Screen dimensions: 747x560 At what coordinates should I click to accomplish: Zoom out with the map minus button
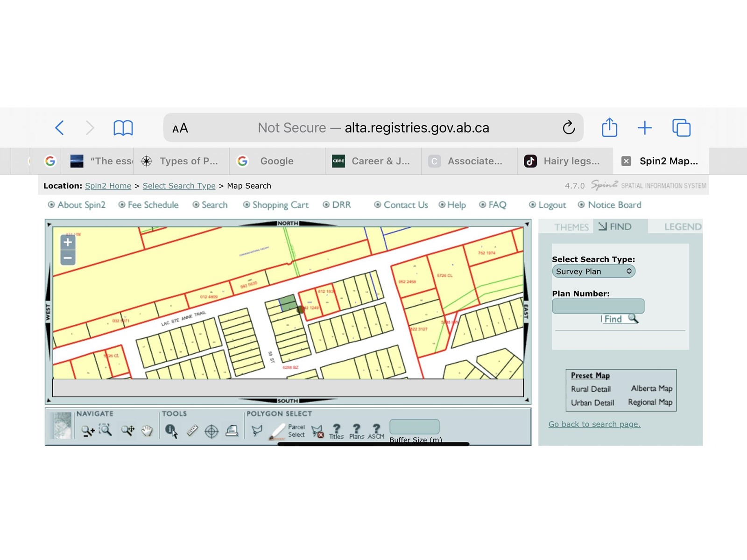click(x=68, y=258)
